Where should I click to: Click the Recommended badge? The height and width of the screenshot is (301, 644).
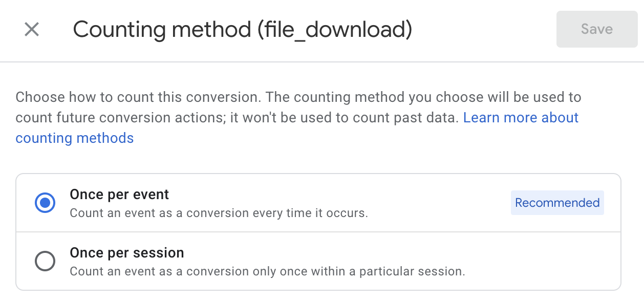click(x=557, y=203)
